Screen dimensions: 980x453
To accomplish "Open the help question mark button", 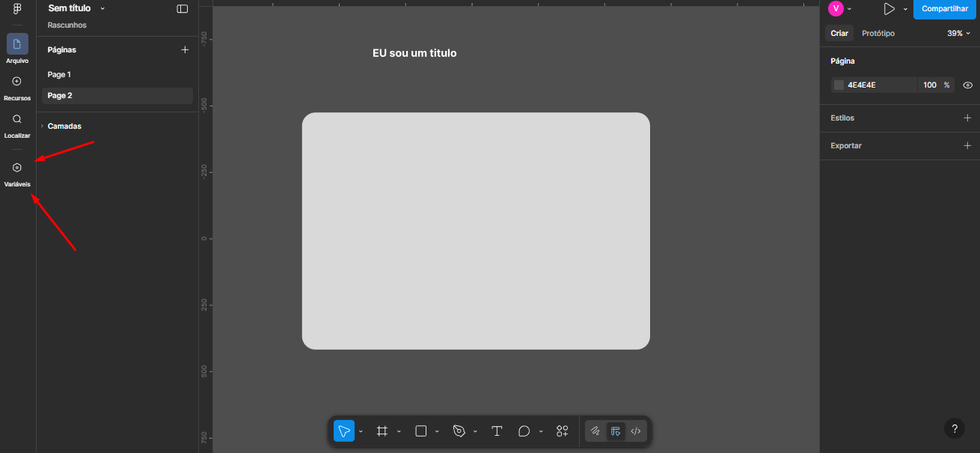I will [954, 429].
